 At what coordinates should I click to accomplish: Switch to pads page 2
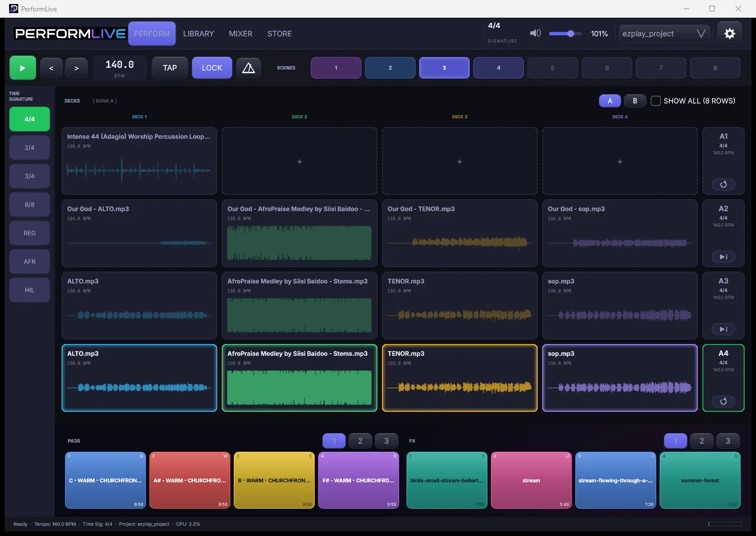tap(360, 441)
